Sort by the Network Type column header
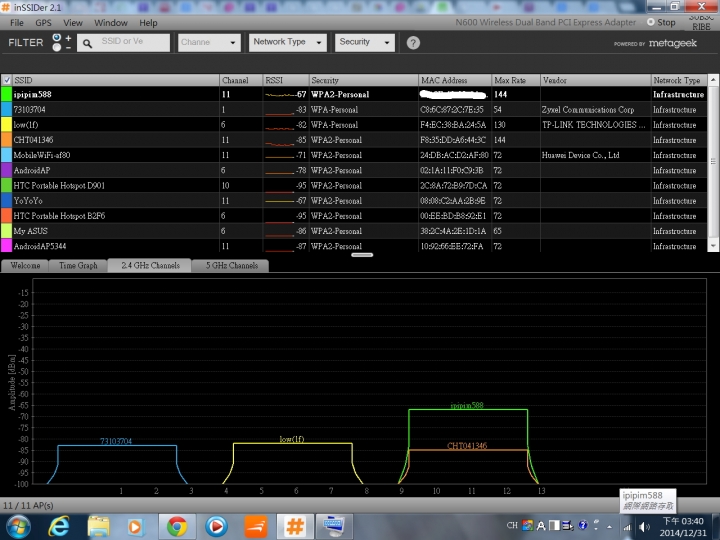Image resolution: width=720 pixels, height=540 pixels. [x=679, y=80]
